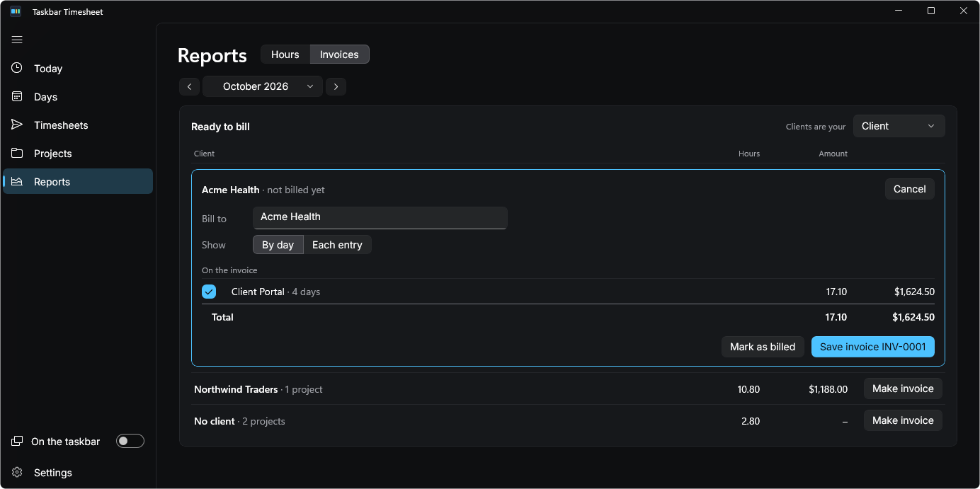Close the Taskbar Timesheet window
Screen dimensions: 980x489
click(x=964, y=11)
